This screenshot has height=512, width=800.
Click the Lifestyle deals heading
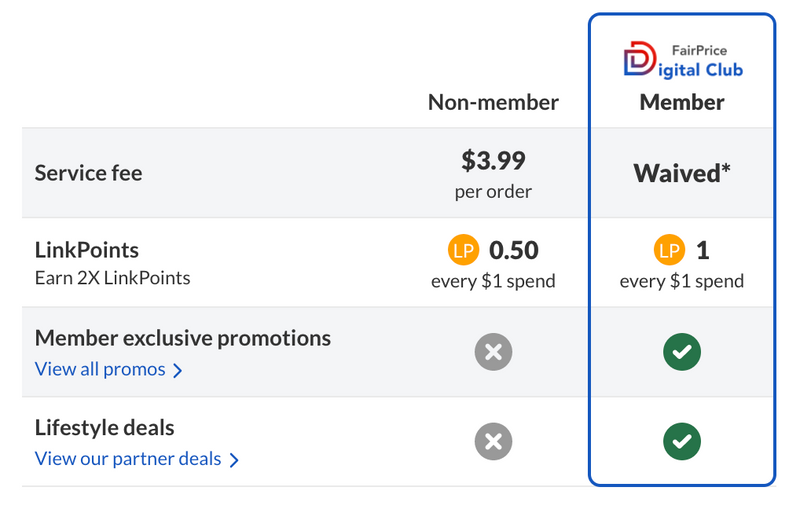point(105,428)
